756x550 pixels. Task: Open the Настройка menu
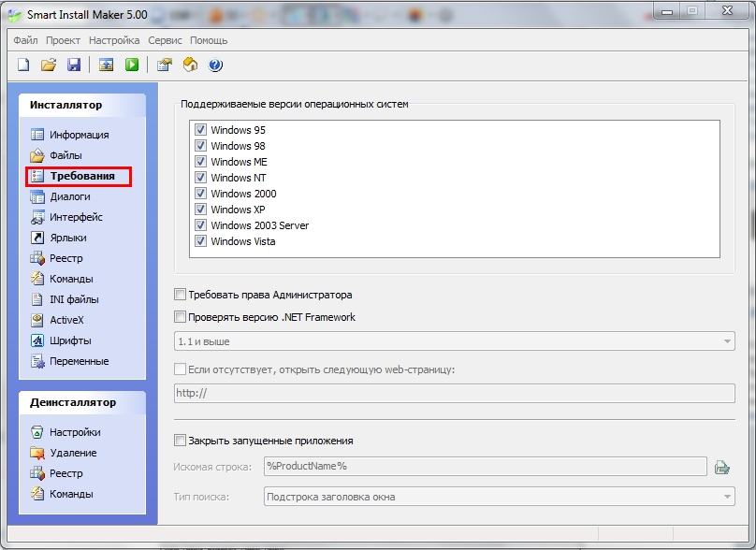pyautogui.click(x=114, y=40)
